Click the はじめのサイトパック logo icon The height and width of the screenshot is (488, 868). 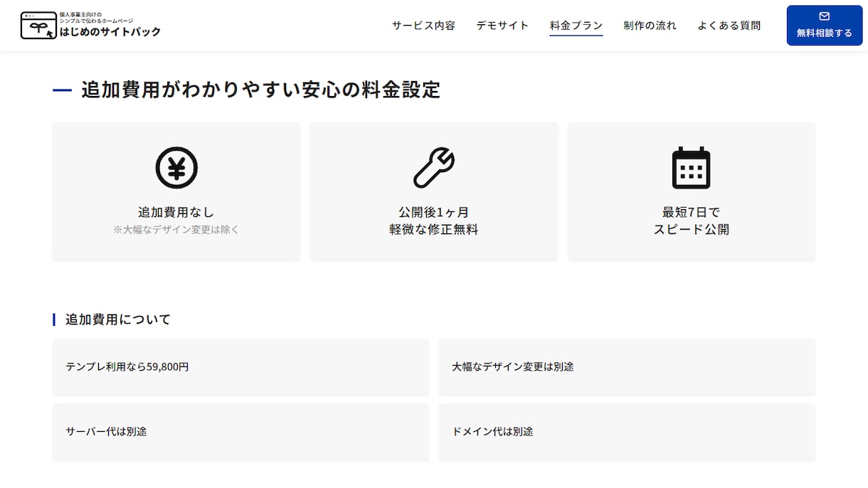[38, 25]
